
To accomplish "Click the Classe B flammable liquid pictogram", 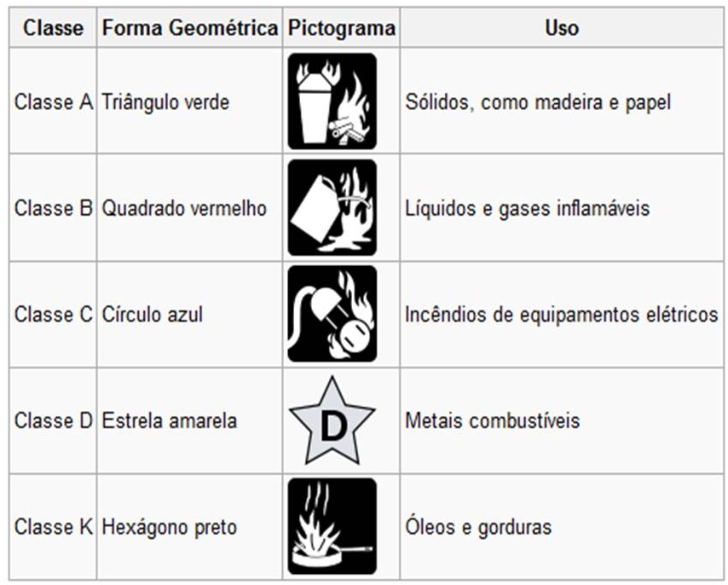I will 332,207.
